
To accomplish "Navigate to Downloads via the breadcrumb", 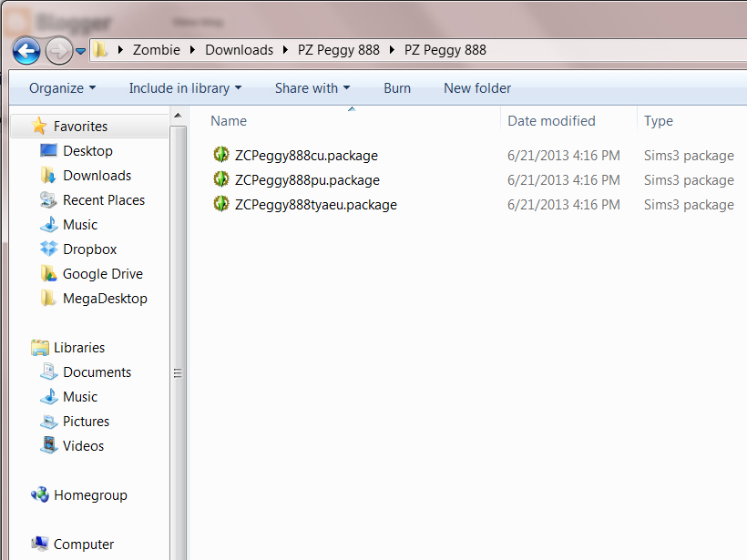I will (x=239, y=50).
